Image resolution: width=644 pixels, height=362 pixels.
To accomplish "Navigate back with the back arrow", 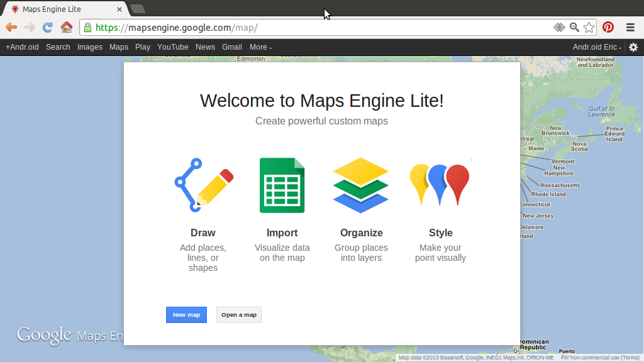I will coord(11,27).
